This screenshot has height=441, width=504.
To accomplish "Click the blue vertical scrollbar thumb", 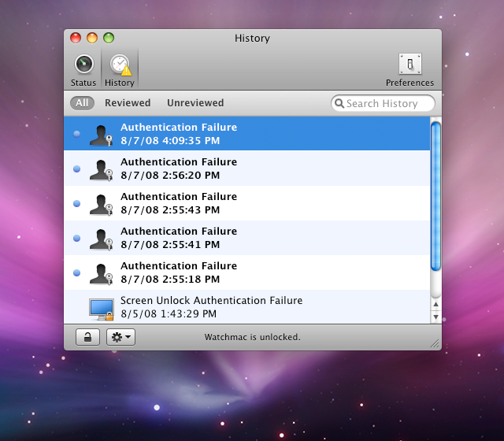I will click(x=435, y=197).
